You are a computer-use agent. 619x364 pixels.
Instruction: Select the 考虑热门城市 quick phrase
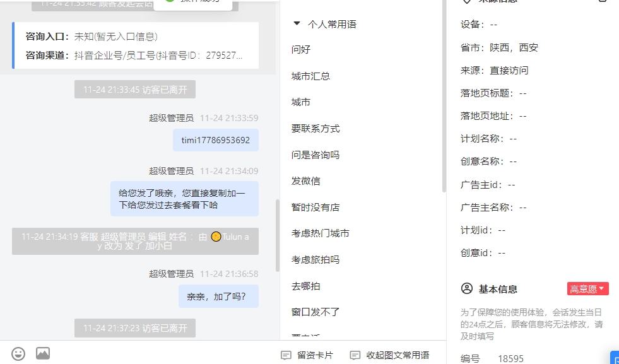click(320, 233)
